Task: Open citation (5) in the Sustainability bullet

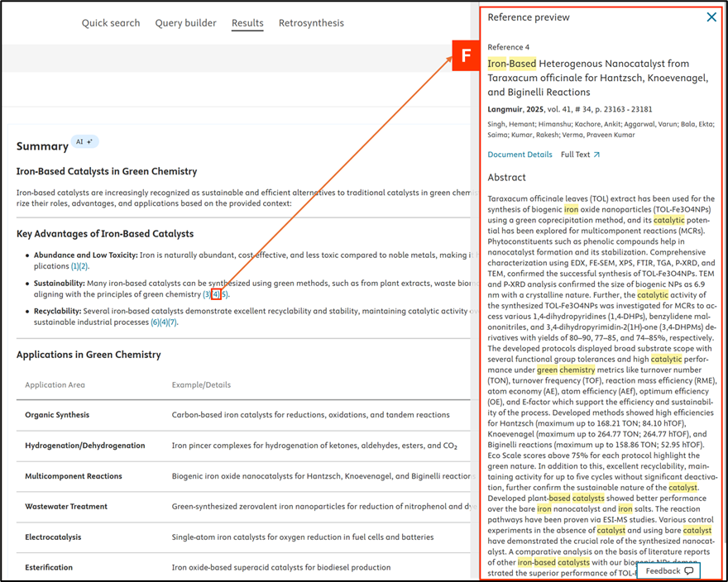Action: (x=224, y=294)
